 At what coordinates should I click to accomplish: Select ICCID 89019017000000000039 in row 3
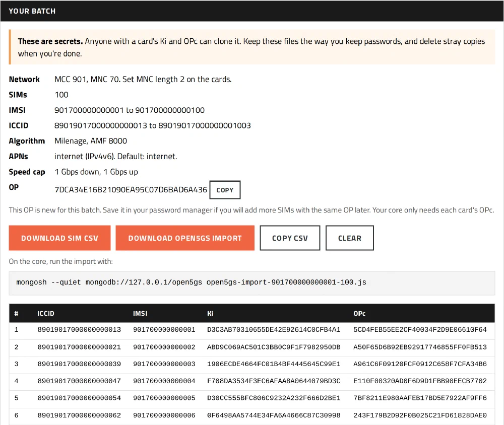[x=79, y=364]
